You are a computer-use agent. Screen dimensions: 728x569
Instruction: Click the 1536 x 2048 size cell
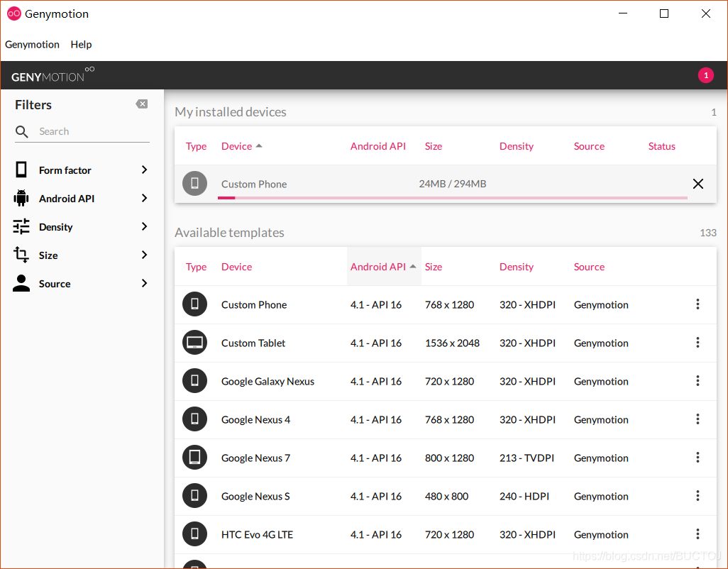(452, 343)
